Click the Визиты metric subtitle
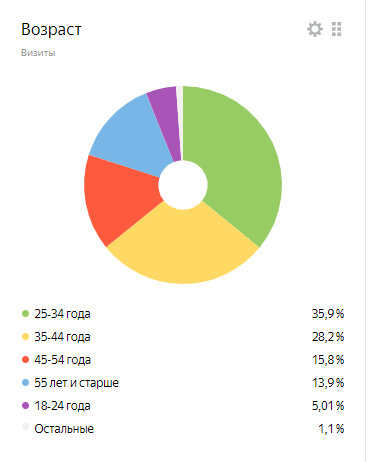Viewport: 369px width, 462px height. point(38,53)
